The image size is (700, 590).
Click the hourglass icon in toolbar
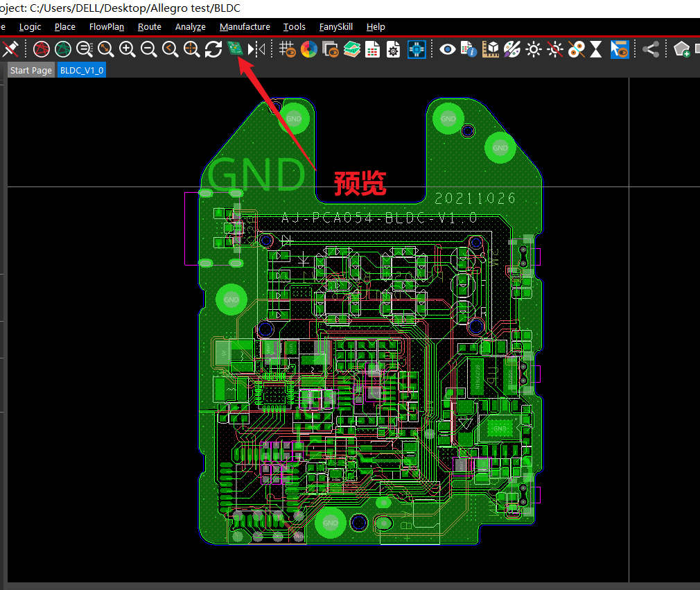(x=596, y=49)
